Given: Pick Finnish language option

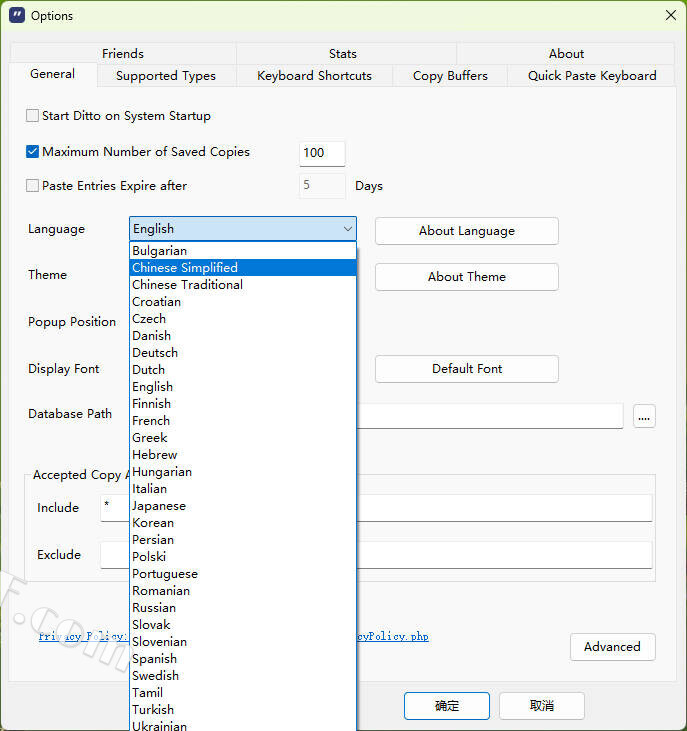Looking at the screenshot, I should [243, 404].
